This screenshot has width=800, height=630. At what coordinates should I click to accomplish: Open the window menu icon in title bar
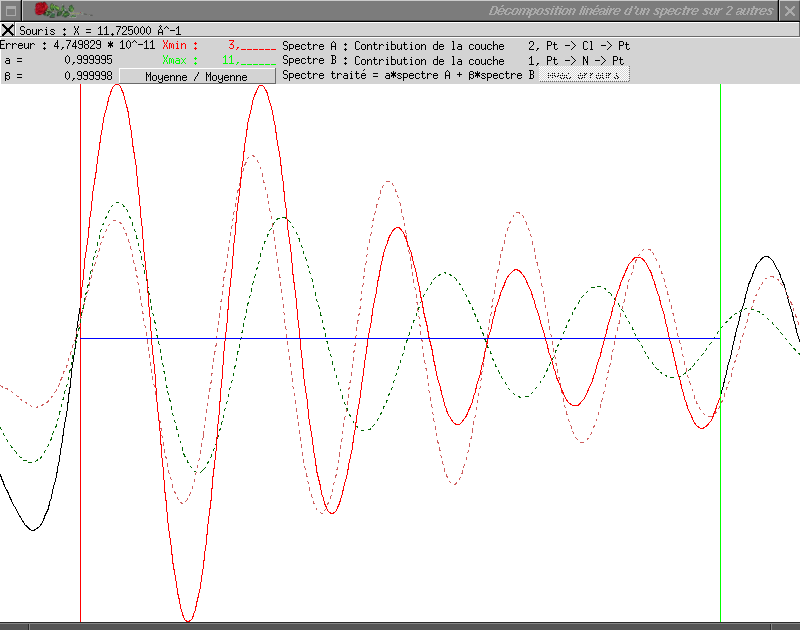10,10
